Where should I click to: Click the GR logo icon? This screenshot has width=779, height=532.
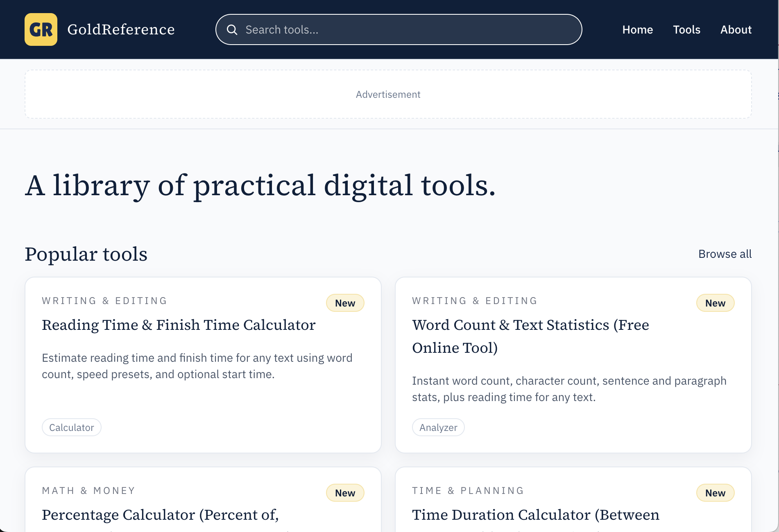point(41,29)
